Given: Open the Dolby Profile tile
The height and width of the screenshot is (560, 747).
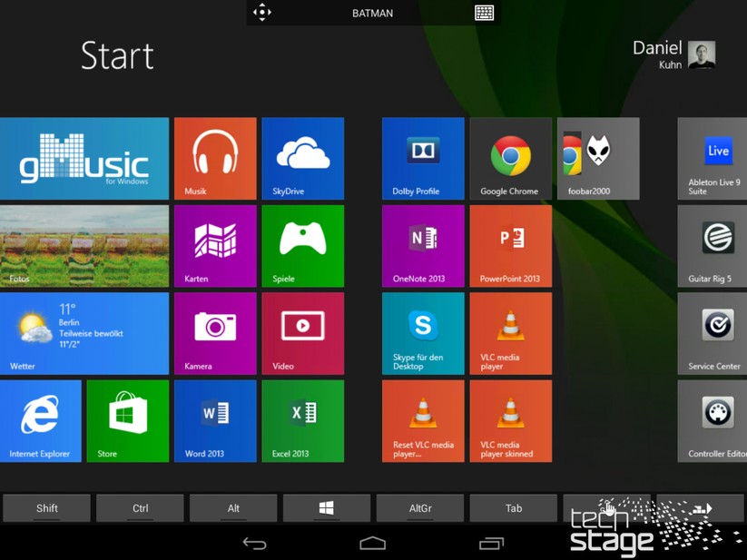Looking at the screenshot, I should pos(423,159).
